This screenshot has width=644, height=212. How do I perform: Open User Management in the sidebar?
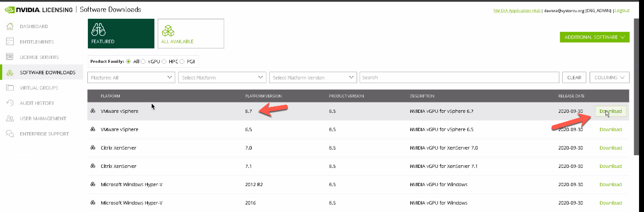click(43, 118)
